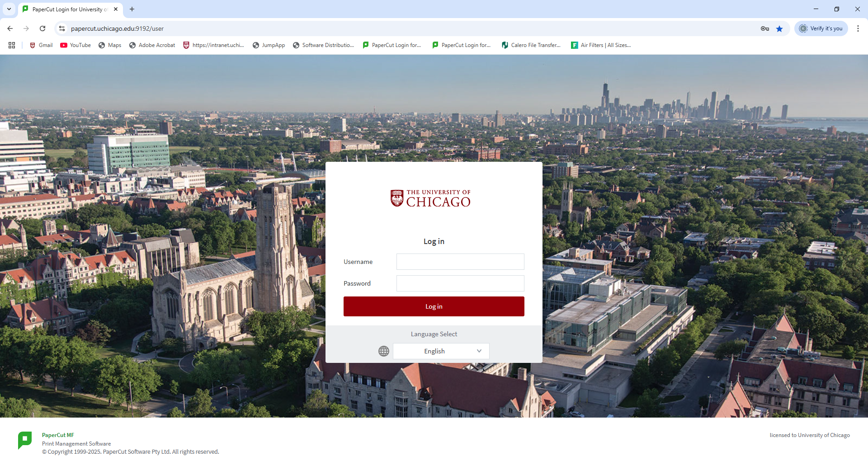Open the tab search chevron
The image size is (868, 470).
tap(9, 9)
